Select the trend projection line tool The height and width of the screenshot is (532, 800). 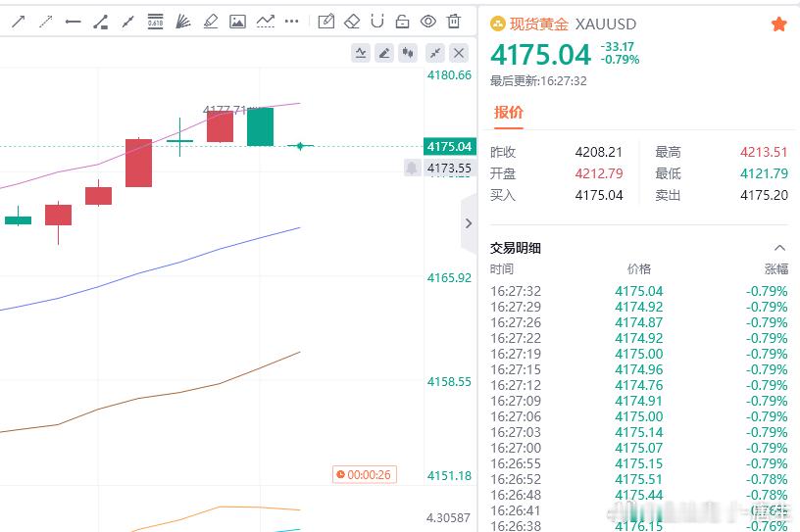point(266,22)
